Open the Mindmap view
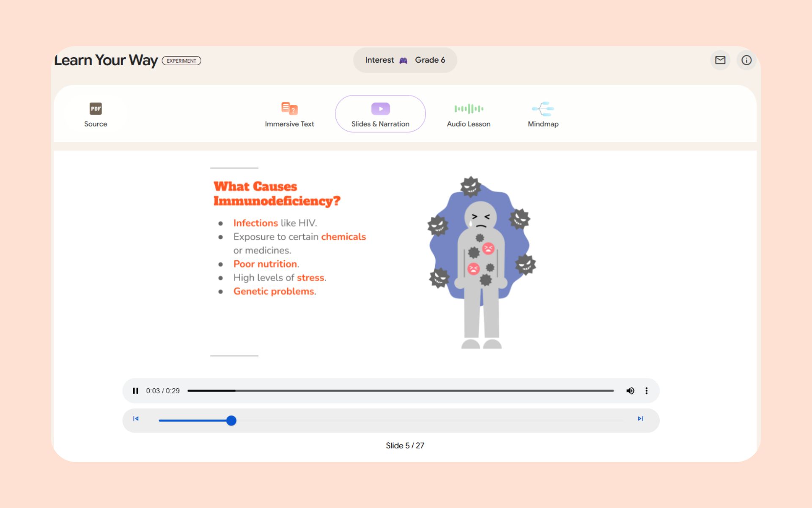This screenshot has height=508, width=812. pyautogui.click(x=543, y=114)
